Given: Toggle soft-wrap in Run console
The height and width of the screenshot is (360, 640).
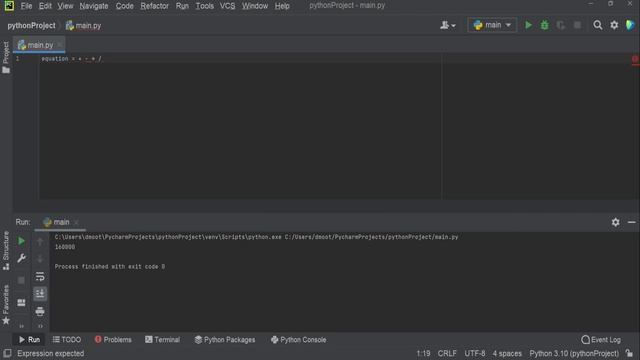Looking at the screenshot, I should [40, 276].
